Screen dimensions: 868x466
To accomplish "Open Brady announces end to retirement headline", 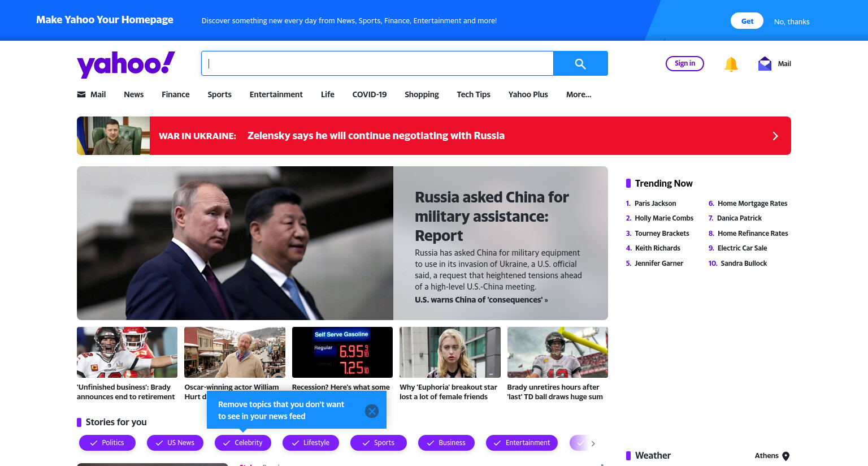I will (x=126, y=392).
